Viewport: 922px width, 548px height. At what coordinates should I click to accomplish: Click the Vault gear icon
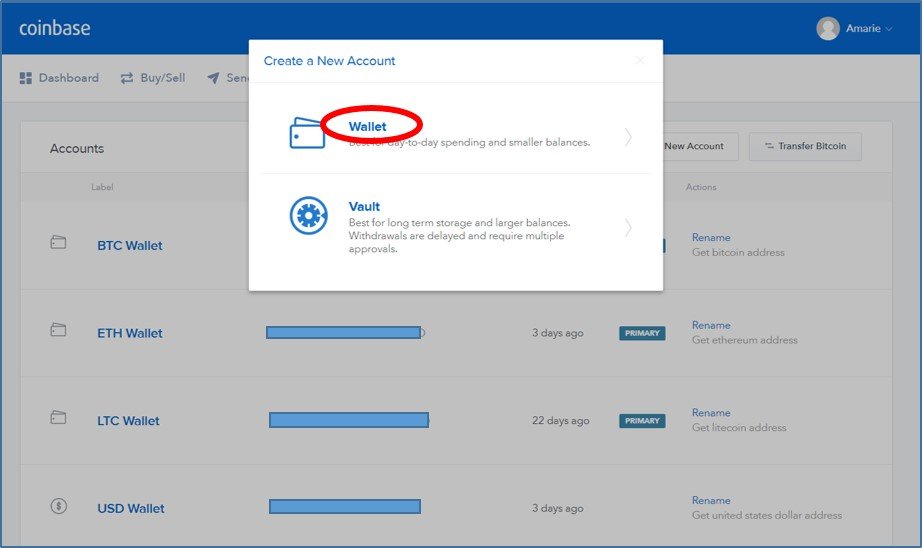(309, 215)
